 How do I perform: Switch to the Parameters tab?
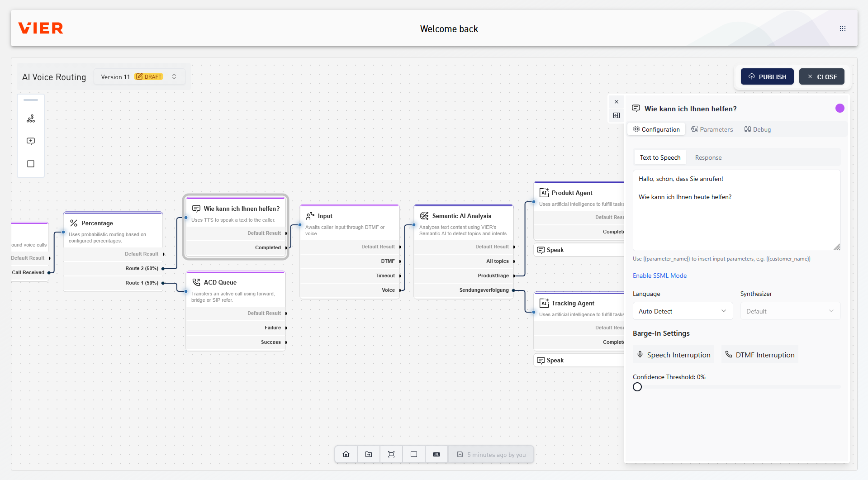[712, 129]
